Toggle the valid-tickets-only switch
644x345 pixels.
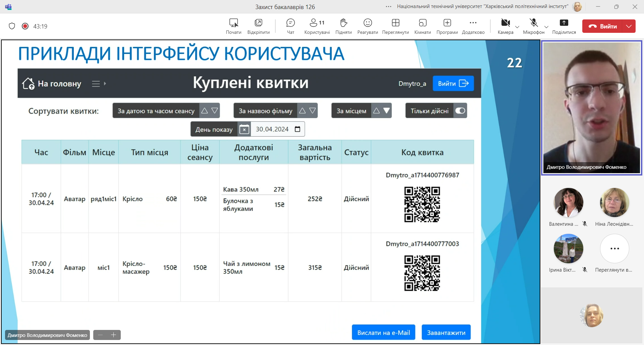[x=460, y=111]
